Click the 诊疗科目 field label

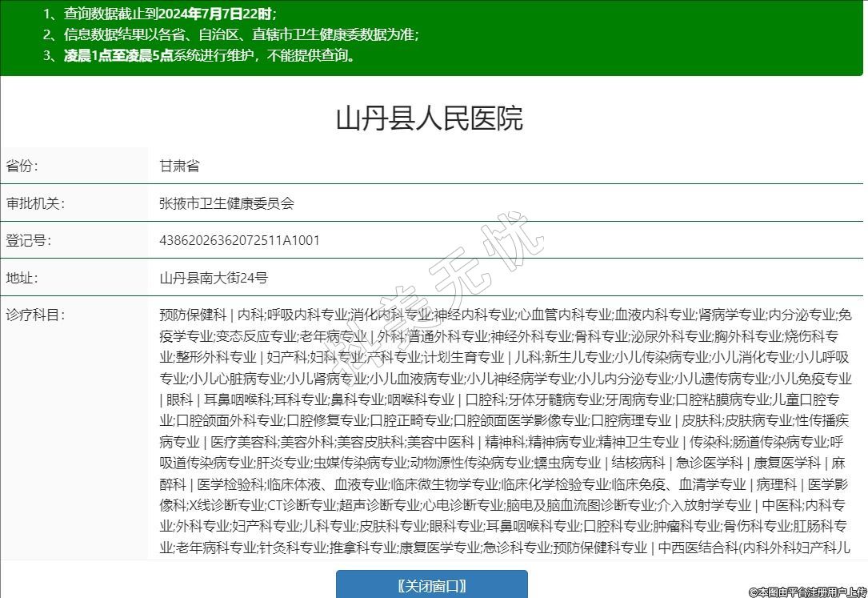(35, 315)
